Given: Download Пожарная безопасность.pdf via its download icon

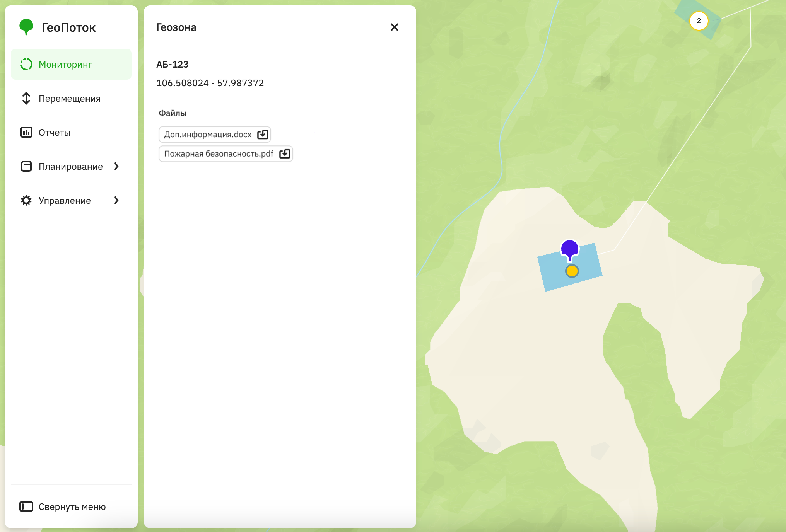Looking at the screenshot, I should click(285, 153).
